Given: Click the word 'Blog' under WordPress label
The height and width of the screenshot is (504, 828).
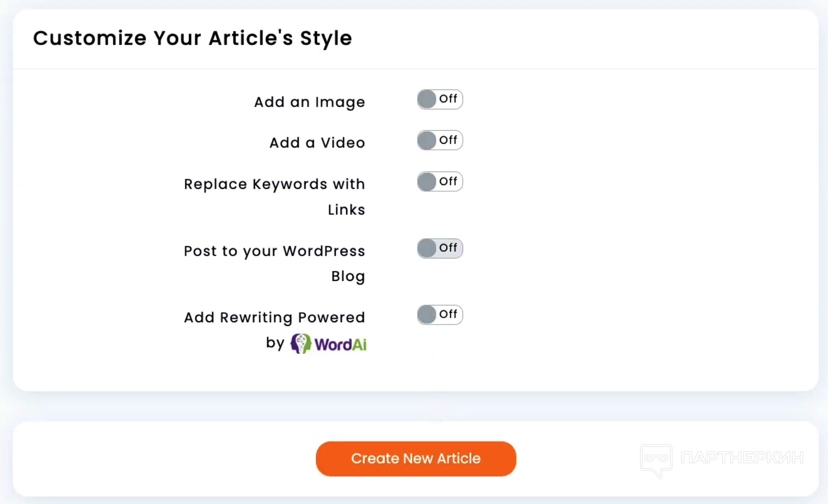Looking at the screenshot, I should [x=348, y=277].
